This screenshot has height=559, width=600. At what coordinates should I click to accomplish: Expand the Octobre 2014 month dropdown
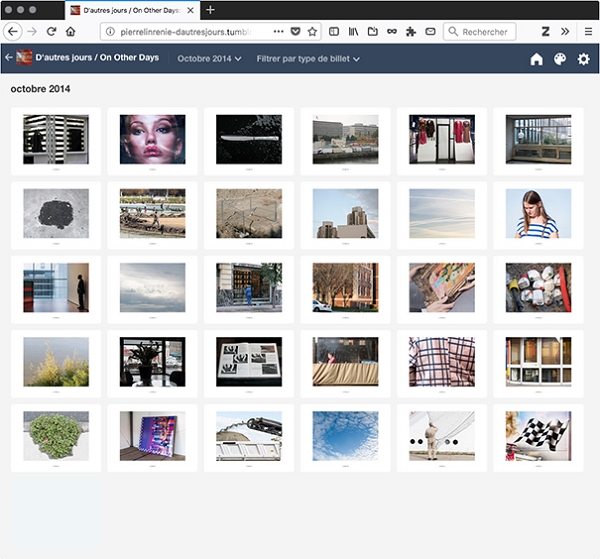pos(209,59)
